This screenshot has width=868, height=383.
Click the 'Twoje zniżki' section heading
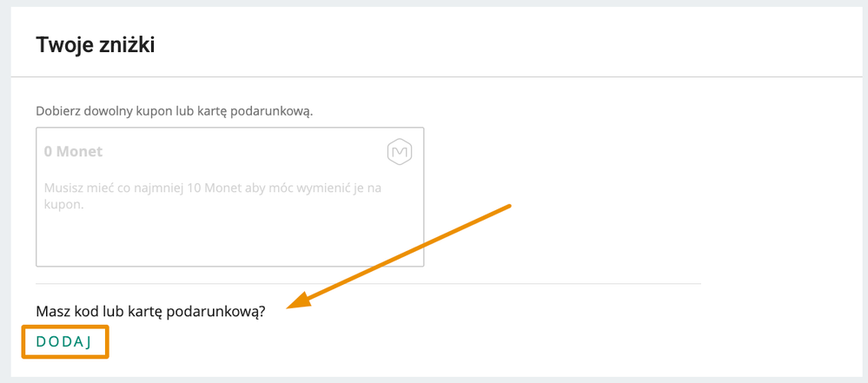pos(96,45)
